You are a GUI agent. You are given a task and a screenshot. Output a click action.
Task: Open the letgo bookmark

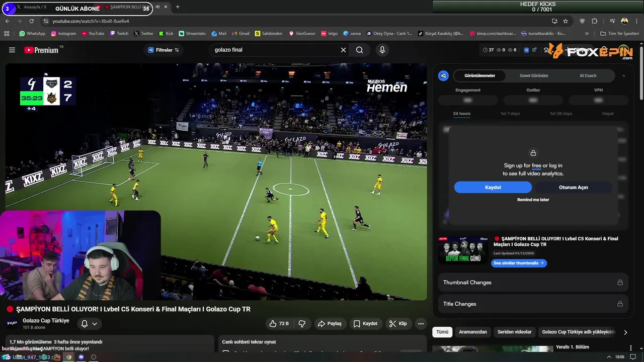(329, 34)
